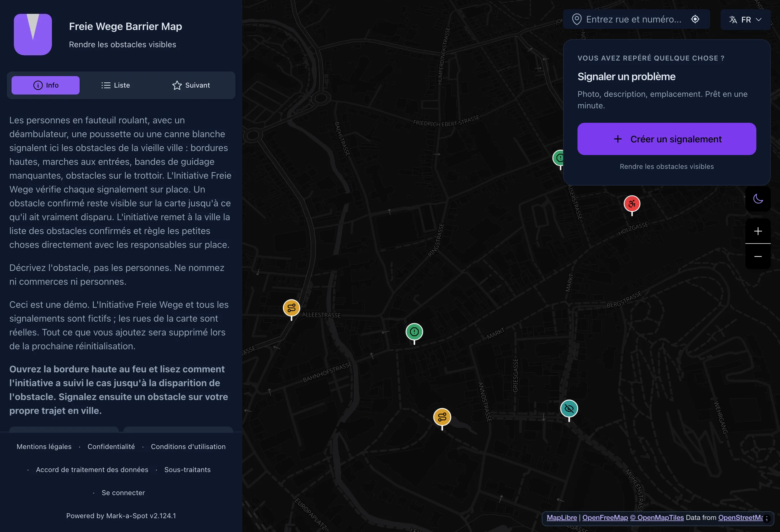Select the green warning marker near Bahnhofstrasse
The height and width of the screenshot is (532, 780).
414,333
